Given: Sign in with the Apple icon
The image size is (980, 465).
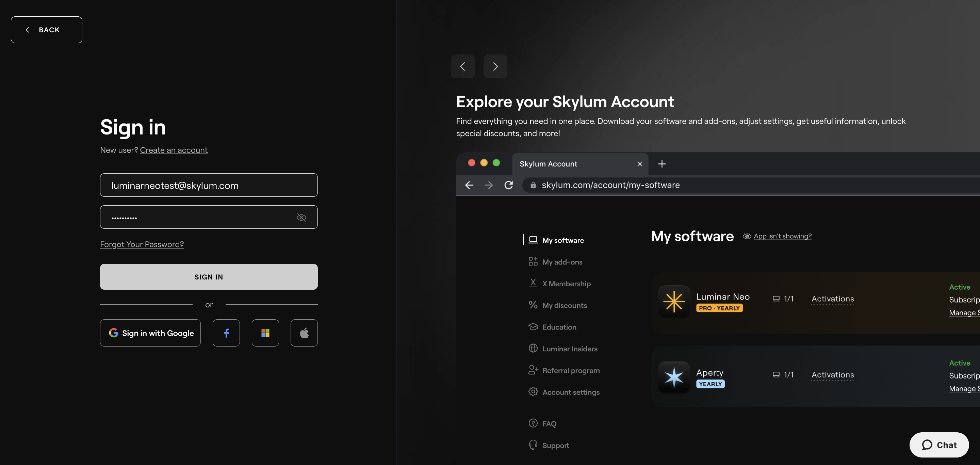Looking at the screenshot, I should (x=304, y=333).
